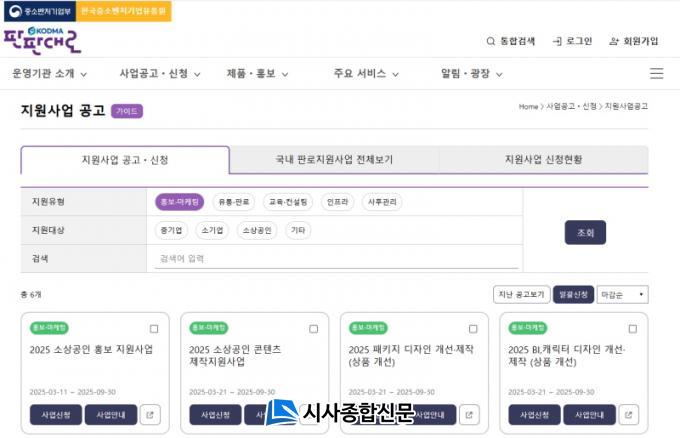Click external link icon on BI,캐릭터 디자인 card

click(x=628, y=415)
